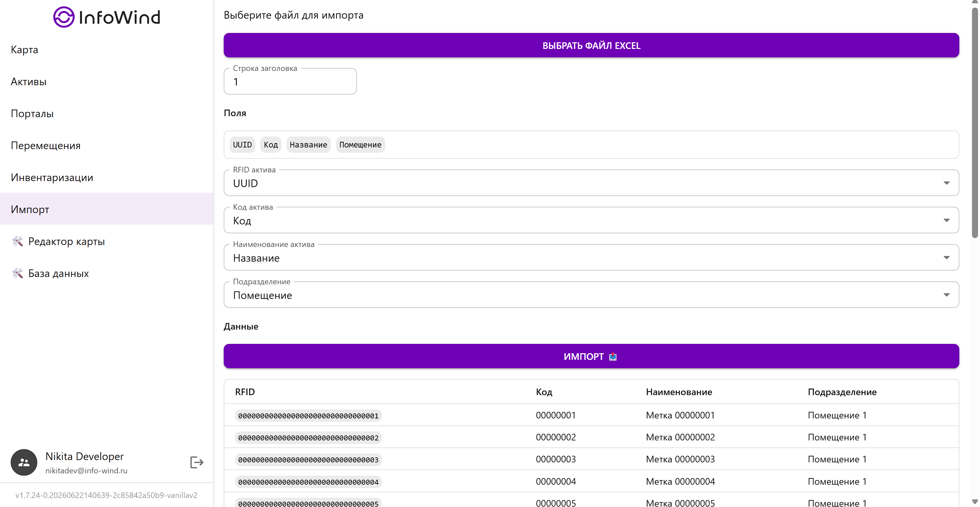Click name cell Метка 00000002
The image size is (980, 507).
tap(680, 437)
